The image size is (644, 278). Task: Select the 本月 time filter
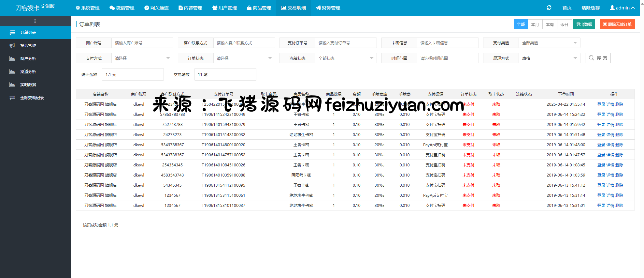535,24
